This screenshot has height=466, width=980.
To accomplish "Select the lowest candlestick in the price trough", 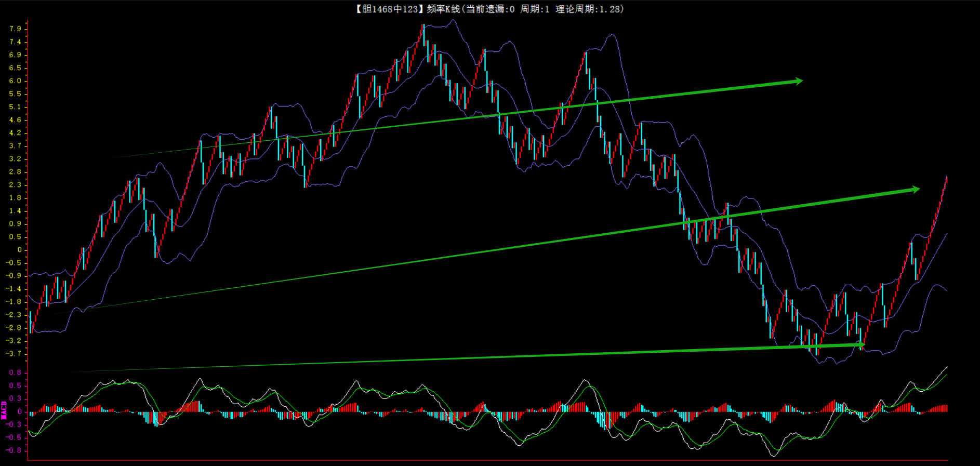I will pos(817,348).
